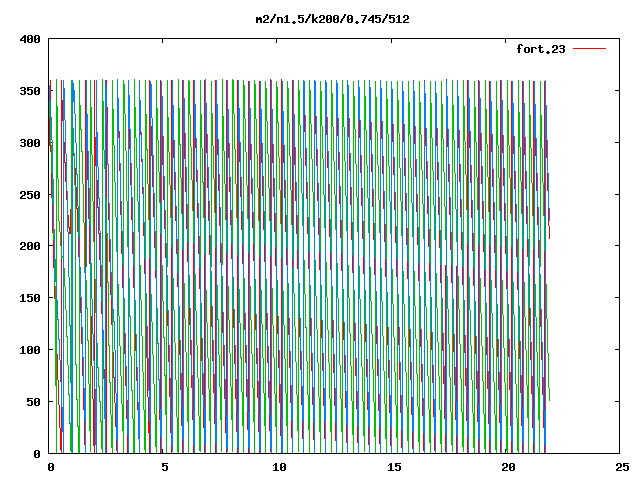Screen dimensions: 640x480
Task: Click the x-axis label 10
Action: [279, 467]
